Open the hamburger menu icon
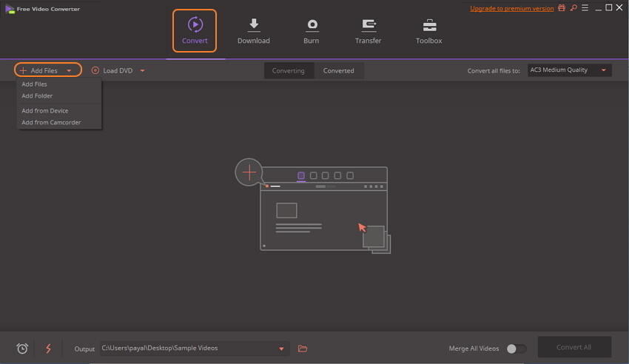The height and width of the screenshot is (364, 629). click(585, 8)
